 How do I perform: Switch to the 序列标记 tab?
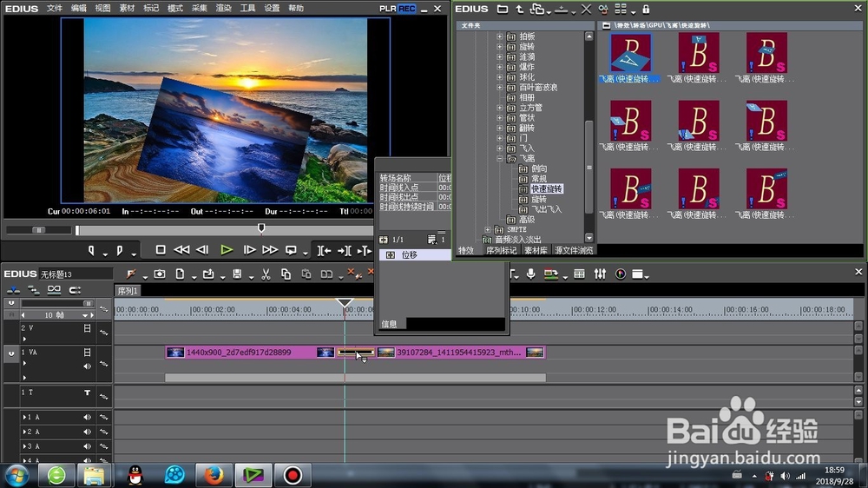click(502, 250)
